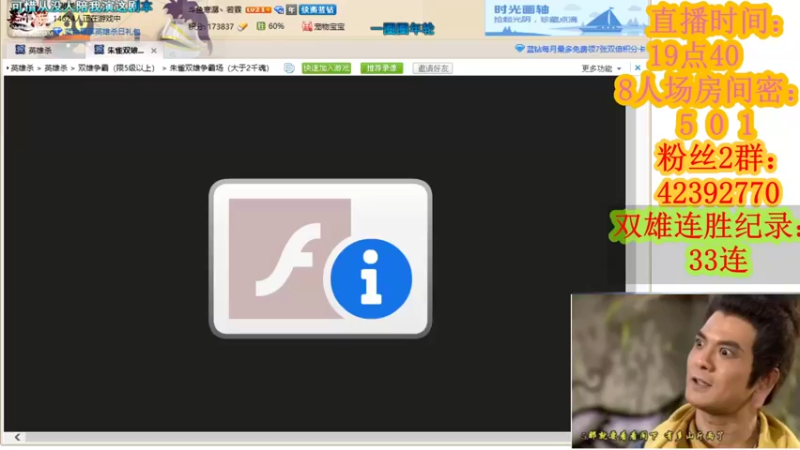Click the green icon beside 60%
Image resolution: width=800 pixels, height=450 pixels.
261,26
